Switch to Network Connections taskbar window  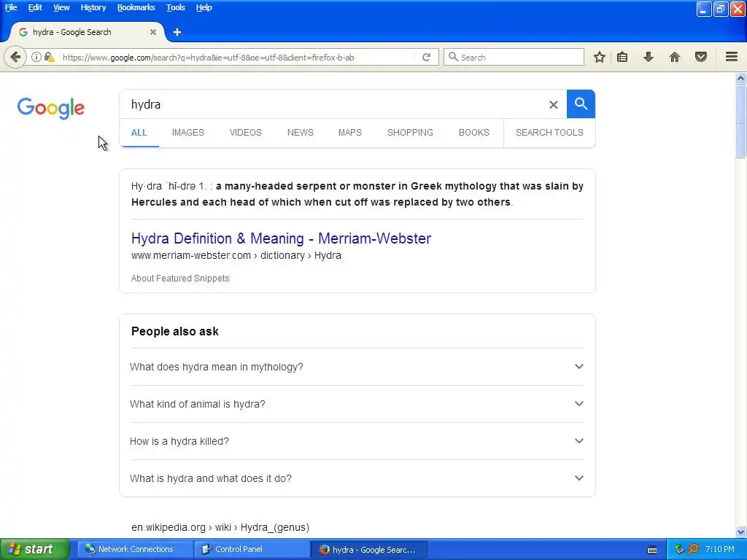pos(135,550)
